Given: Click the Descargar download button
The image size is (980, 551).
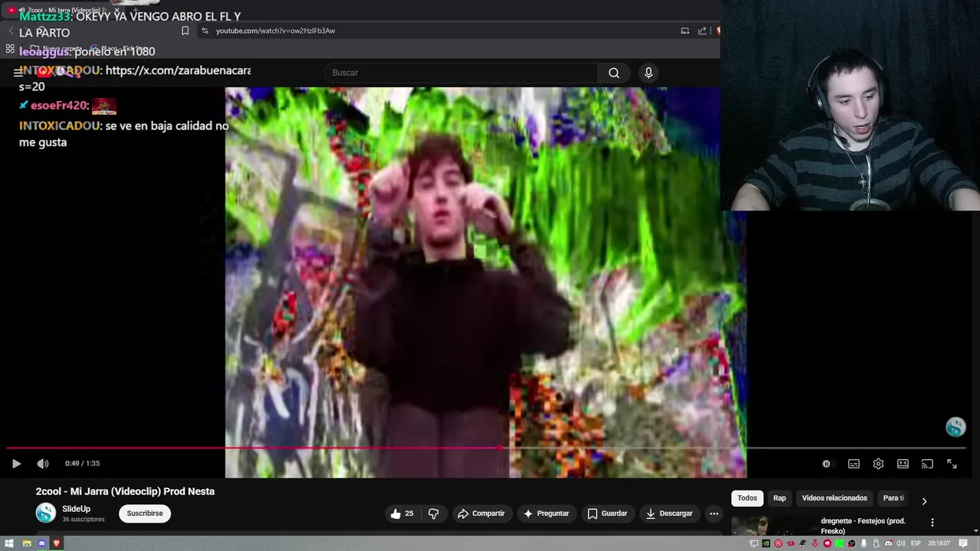Looking at the screenshot, I should pyautogui.click(x=669, y=514).
